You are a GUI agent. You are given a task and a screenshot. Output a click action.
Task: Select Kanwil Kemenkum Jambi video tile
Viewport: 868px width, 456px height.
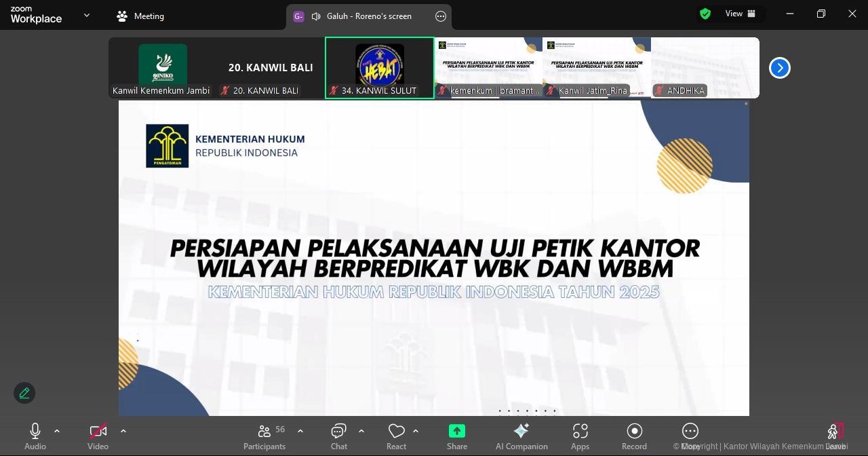tap(163, 68)
